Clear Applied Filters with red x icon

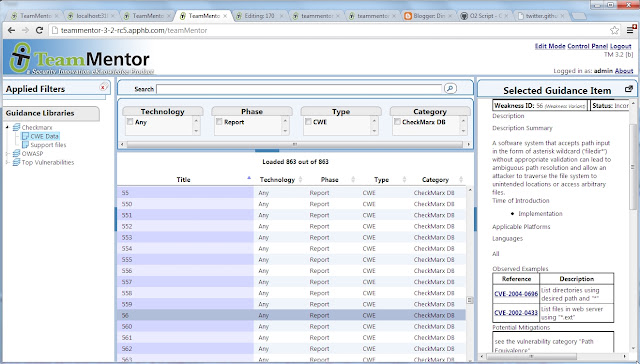(x=103, y=87)
